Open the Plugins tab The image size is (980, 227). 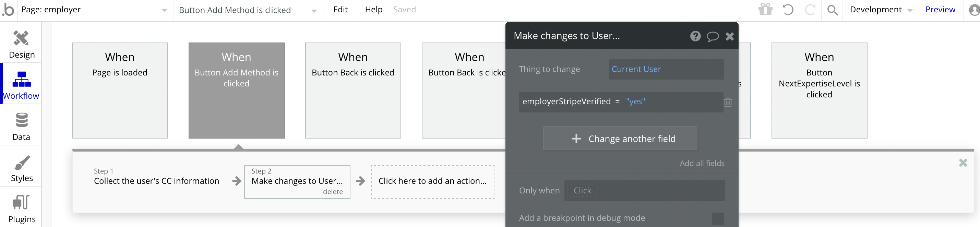pyautogui.click(x=21, y=208)
